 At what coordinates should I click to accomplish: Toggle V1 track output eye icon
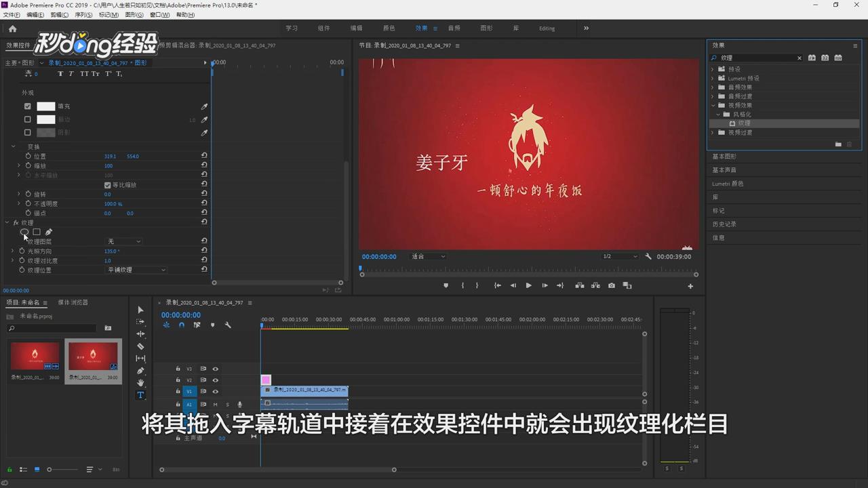215,391
